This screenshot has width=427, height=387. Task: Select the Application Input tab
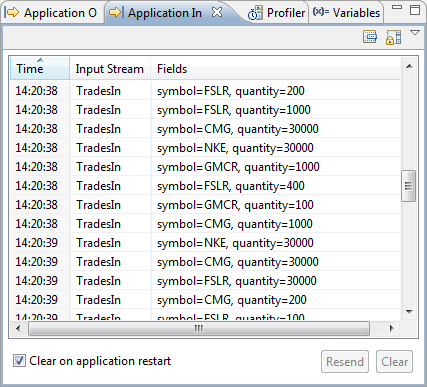pyautogui.click(x=165, y=13)
